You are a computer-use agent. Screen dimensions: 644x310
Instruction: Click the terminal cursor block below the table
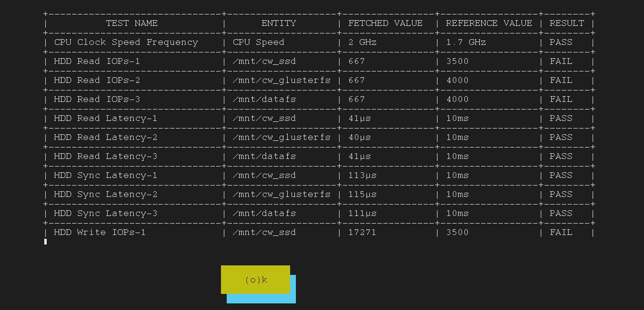tap(45, 241)
